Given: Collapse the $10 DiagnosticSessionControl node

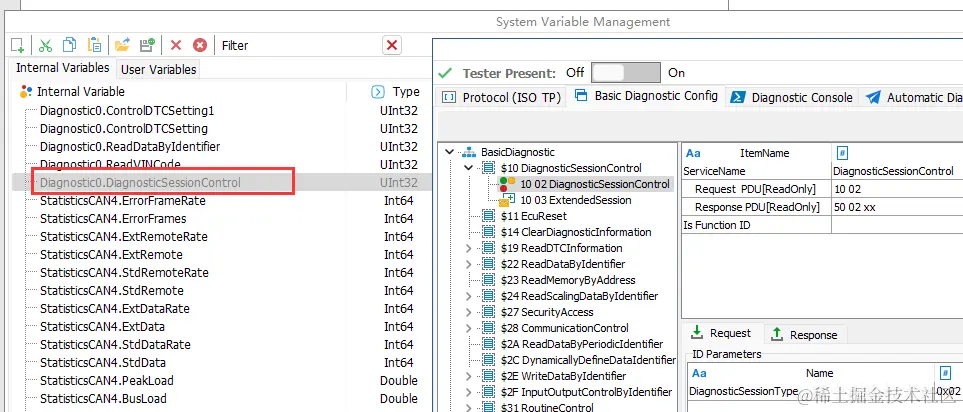Looking at the screenshot, I should 469,168.
